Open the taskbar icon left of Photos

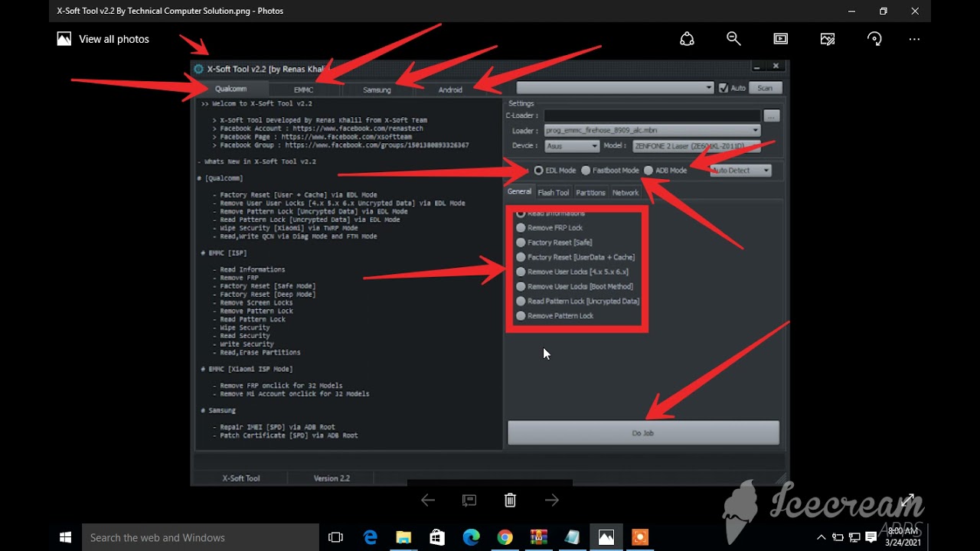(572, 537)
